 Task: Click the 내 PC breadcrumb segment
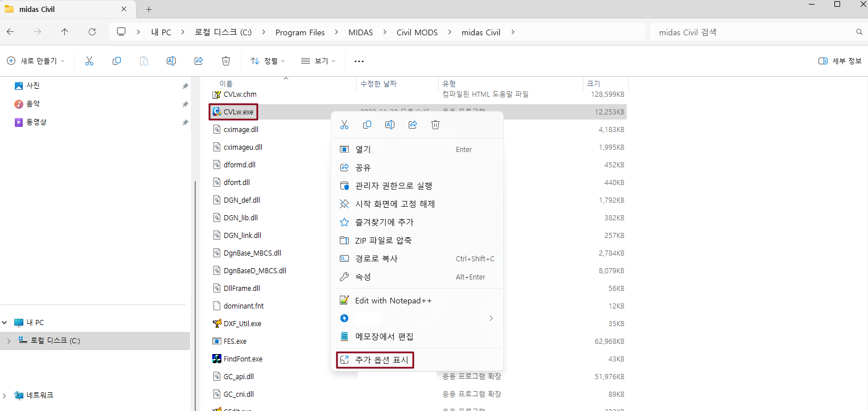point(161,32)
